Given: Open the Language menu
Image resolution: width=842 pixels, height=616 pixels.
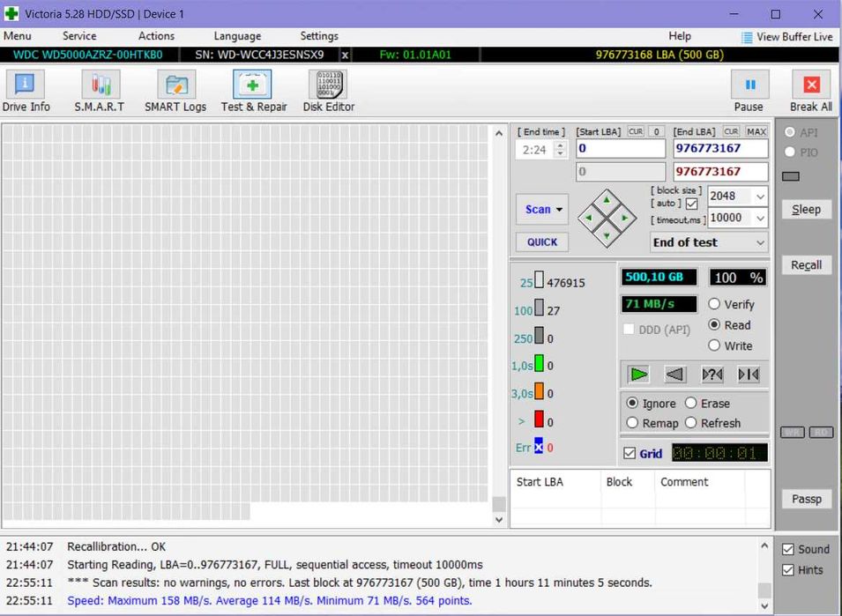Looking at the screenshot, I should pos(237,36).
